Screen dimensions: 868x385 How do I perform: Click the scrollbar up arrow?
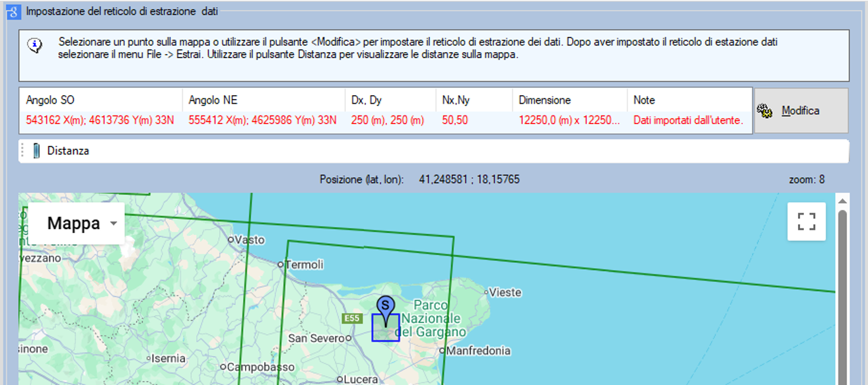coord(842,201)
